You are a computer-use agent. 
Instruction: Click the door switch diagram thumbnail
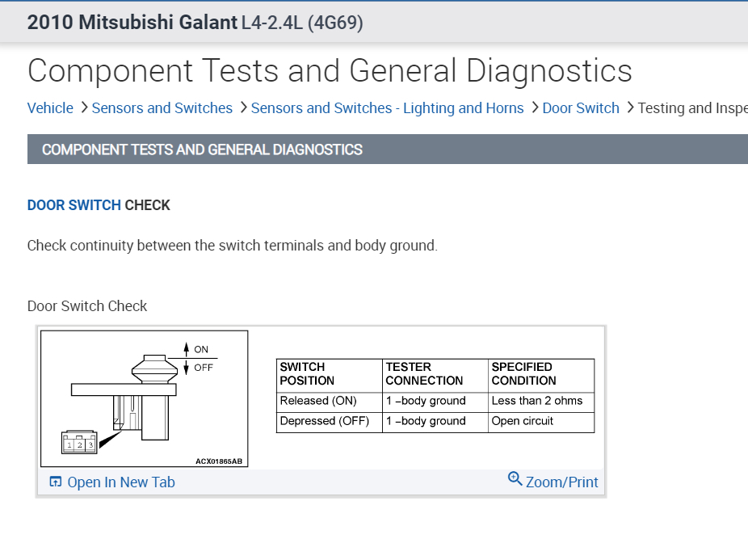click(x=145, y=398)
